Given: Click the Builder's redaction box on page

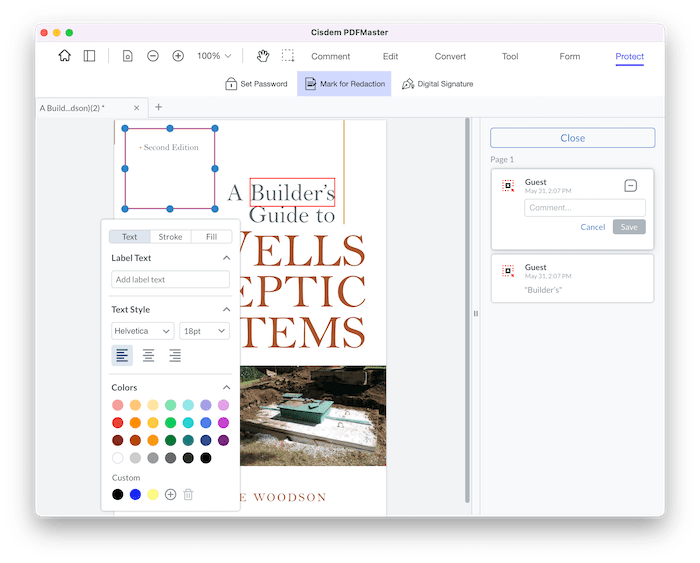Looking at the screenshot, I should pyautogui.click(x=292, y=192).
